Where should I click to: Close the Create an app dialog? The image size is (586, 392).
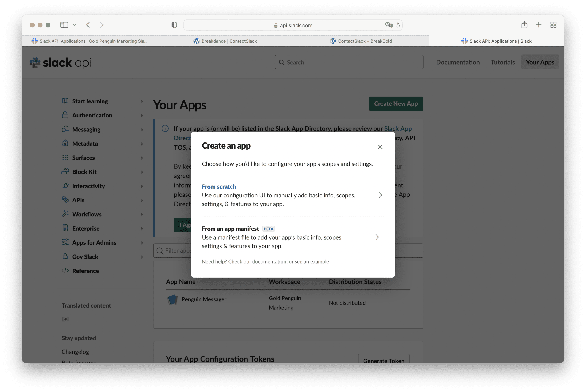click(380, 147)
